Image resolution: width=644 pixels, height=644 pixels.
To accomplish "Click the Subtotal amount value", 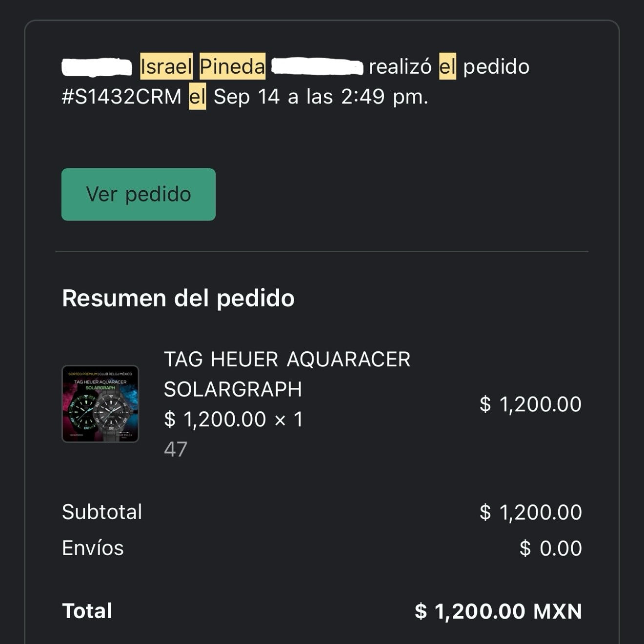I will [530, 512].
